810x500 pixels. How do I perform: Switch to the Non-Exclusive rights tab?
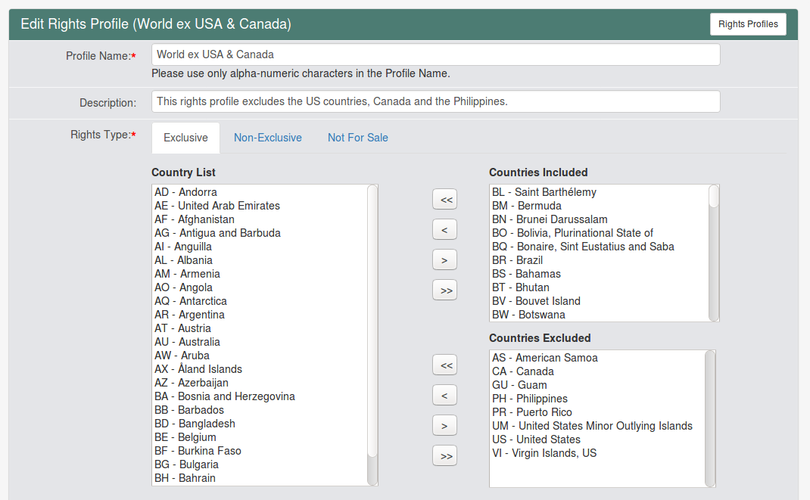[x=268, y=138]
